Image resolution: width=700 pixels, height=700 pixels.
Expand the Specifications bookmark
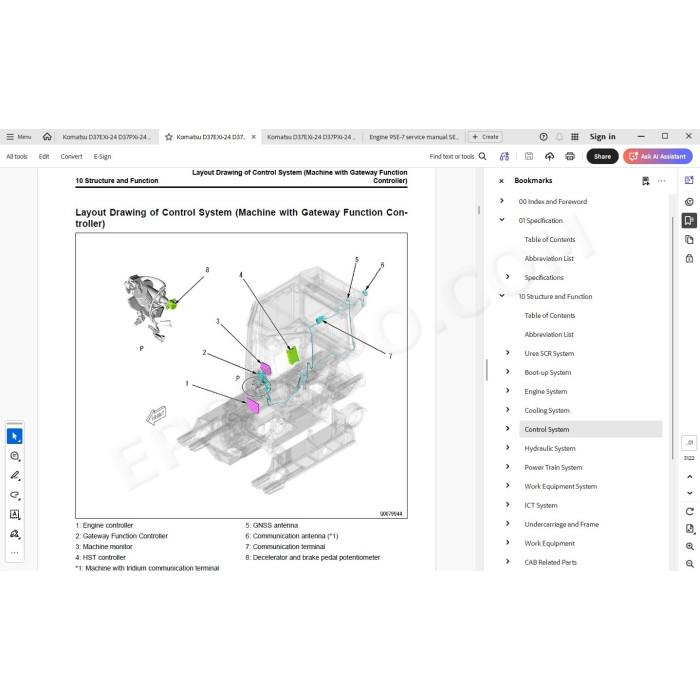pos(508,277)
